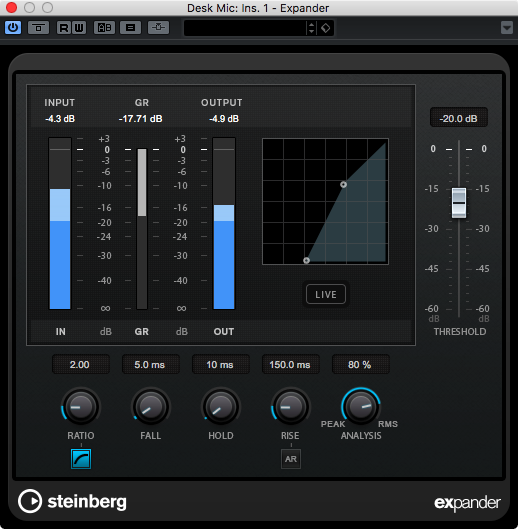The image size is (518, 529).
Task: Click the Analysis value field 80 %
Action: click(361, 364)
